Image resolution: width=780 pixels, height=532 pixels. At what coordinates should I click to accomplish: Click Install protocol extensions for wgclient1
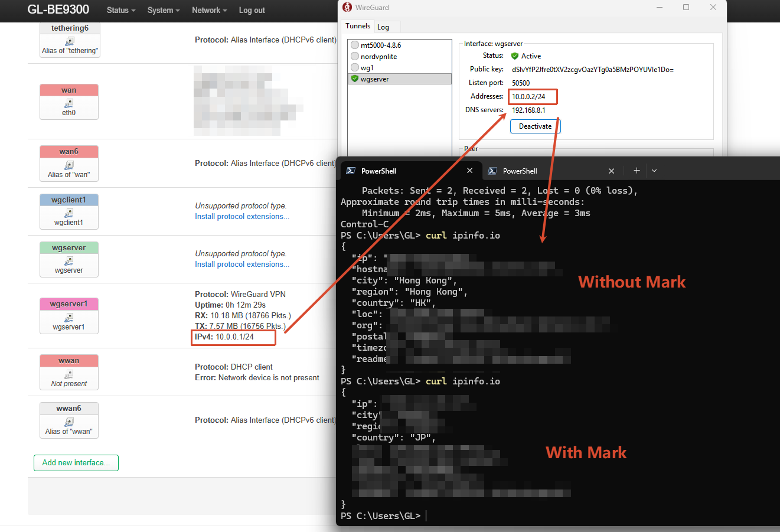point(242,217)
